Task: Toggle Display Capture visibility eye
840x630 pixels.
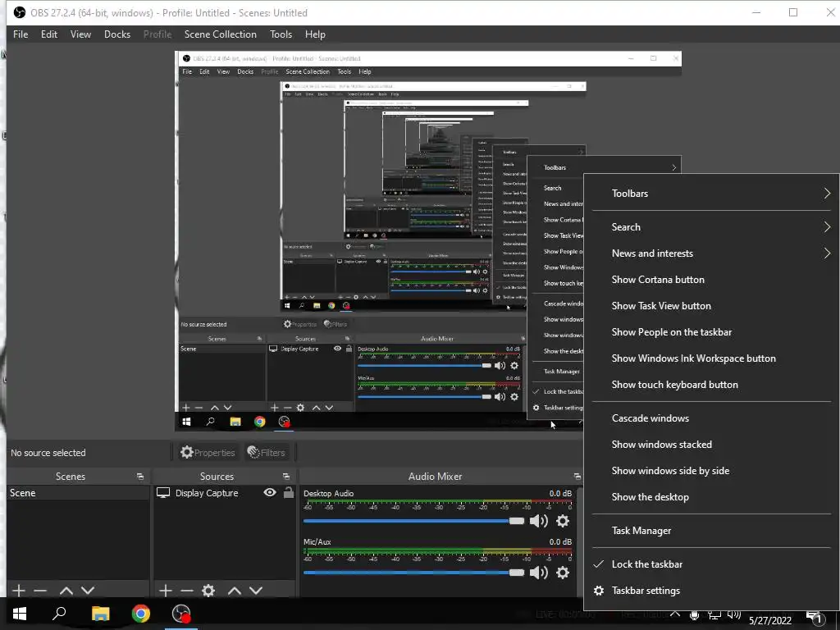Action: 270,492
